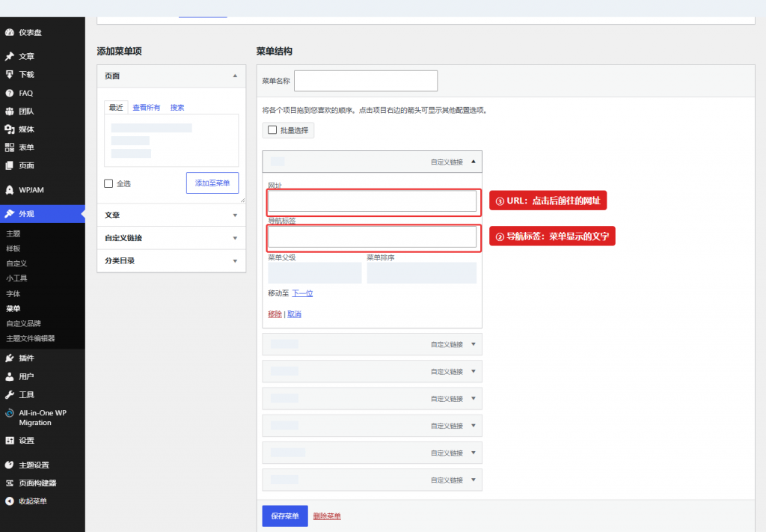Open the 小工具 submenu item
Viewport: 766px width, 532px height.
(16, 278)
